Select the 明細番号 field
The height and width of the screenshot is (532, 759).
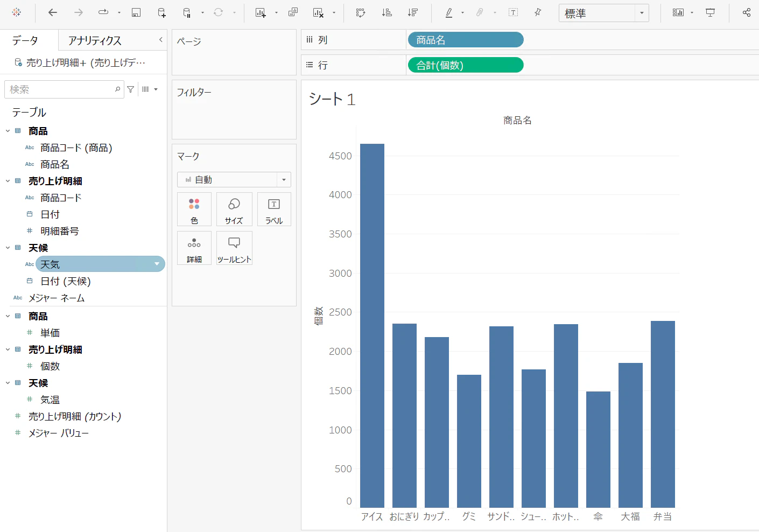pos(59,231)
